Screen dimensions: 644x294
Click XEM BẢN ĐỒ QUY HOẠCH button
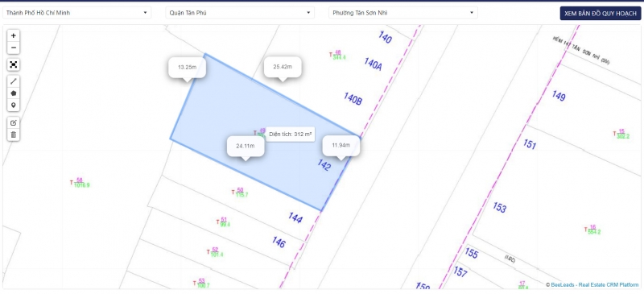click(x=600, y=13)
